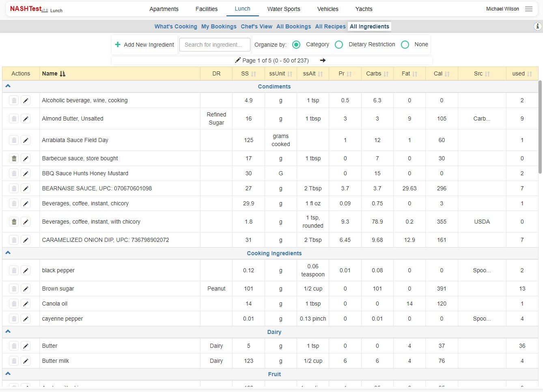Edit the Butter ingredient

coord(26,346)
